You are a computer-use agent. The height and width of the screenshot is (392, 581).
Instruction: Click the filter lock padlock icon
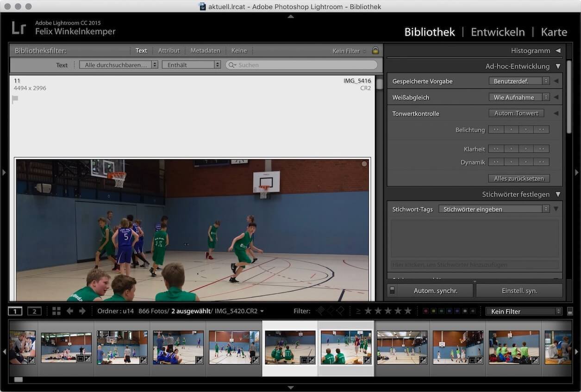[x=375, y=50]
